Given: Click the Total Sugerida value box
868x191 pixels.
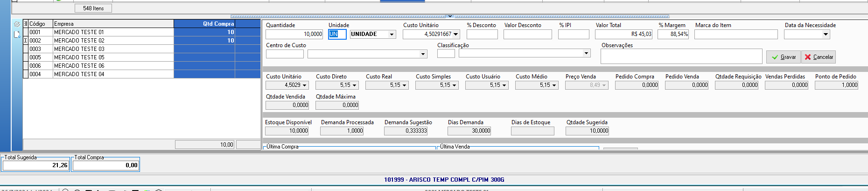Looking at the screenshot, I should (x=36, y=165).
